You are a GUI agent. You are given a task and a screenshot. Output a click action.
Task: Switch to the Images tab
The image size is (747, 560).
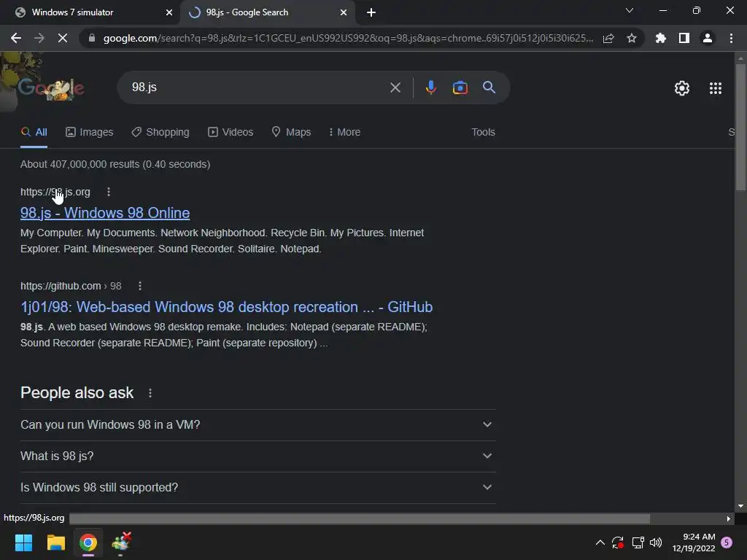point(90,132)
